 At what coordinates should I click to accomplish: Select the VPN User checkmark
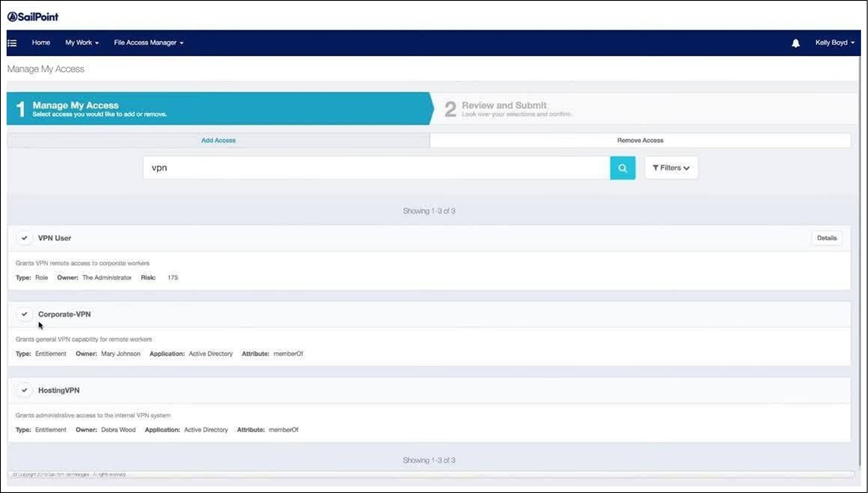(x=25, y=238)
